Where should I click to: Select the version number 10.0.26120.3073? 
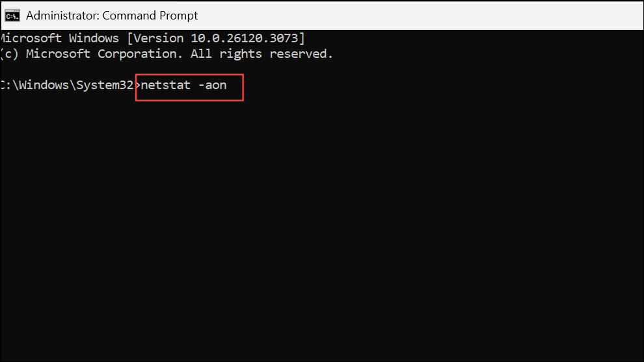pos(245,38)
